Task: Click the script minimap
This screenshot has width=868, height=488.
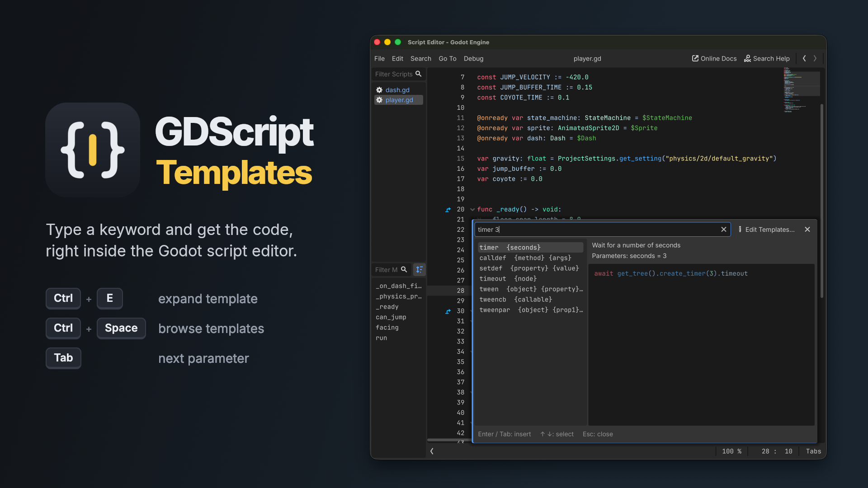Action: 801,89
